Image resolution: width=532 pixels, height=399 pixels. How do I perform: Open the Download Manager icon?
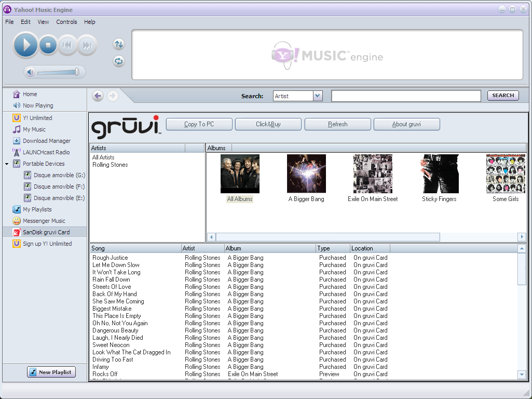click(x=16, y=141)
